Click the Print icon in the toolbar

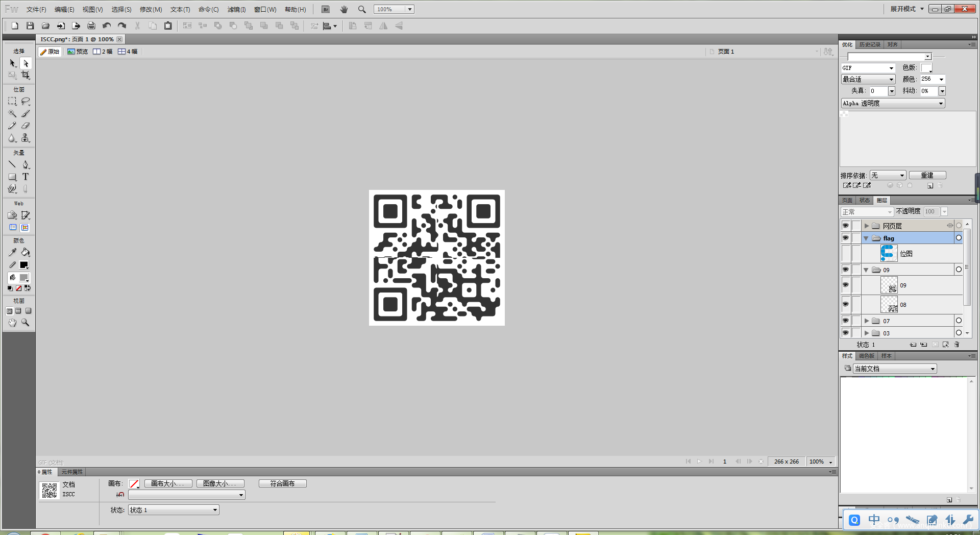click(x=91, y=26)
